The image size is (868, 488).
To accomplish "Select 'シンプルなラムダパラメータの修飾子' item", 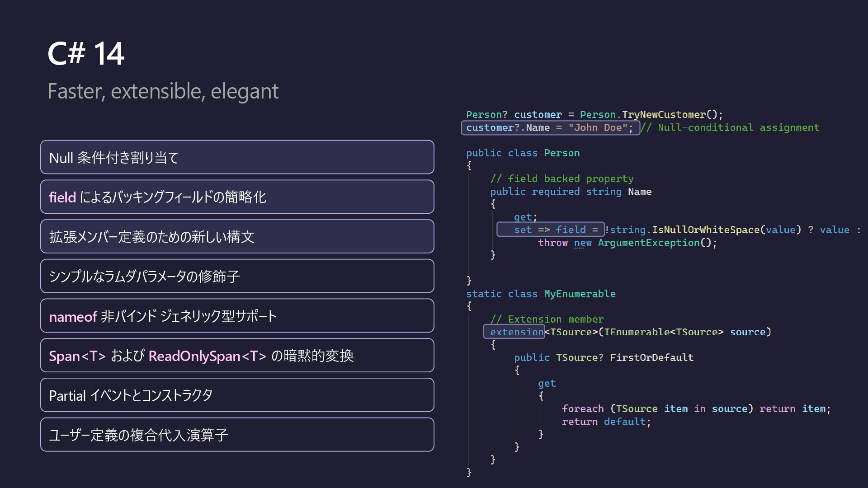I will 237,276.
